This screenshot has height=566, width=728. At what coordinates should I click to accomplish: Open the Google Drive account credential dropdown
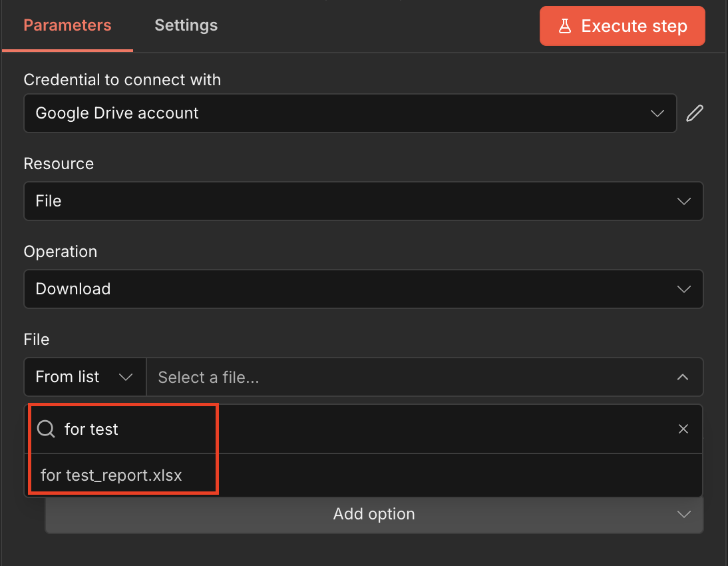pos(350,113)
